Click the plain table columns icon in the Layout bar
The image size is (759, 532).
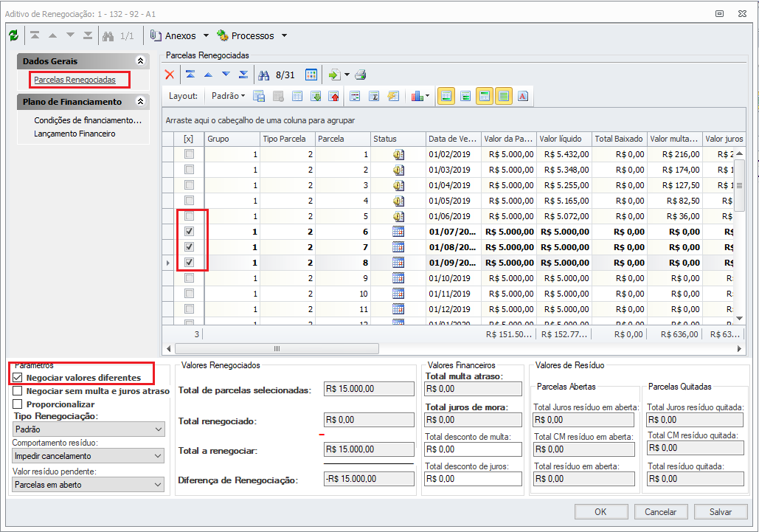[x=297, y=96]
